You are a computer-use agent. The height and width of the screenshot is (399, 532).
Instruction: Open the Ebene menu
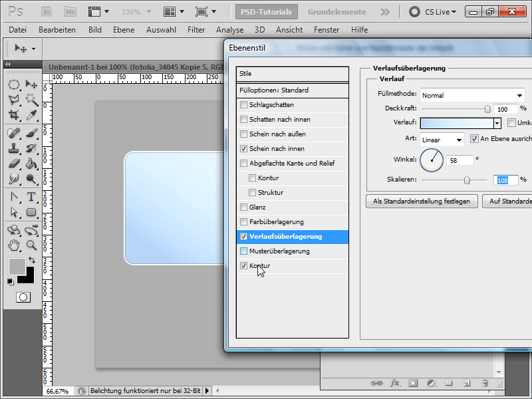coord(124,30)
